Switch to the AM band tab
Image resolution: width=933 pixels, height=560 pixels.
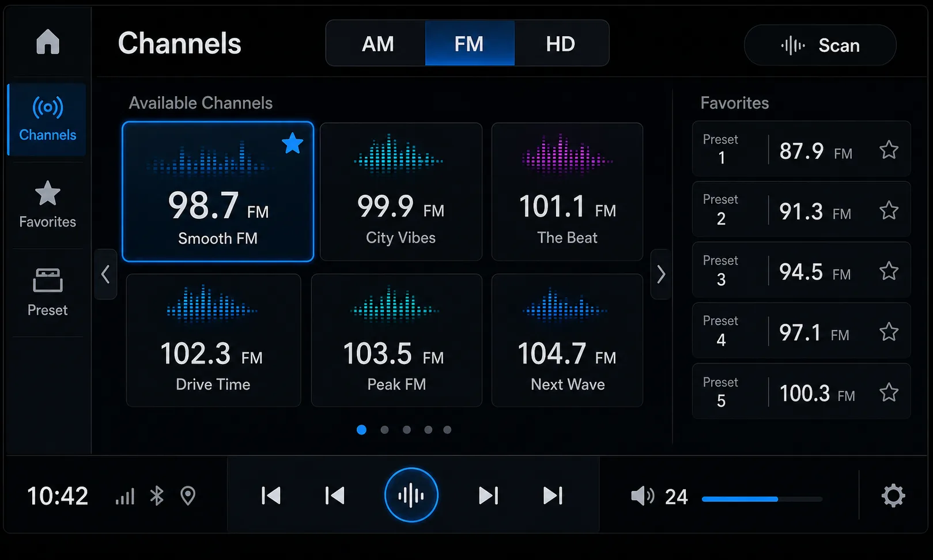pos(377,44)
